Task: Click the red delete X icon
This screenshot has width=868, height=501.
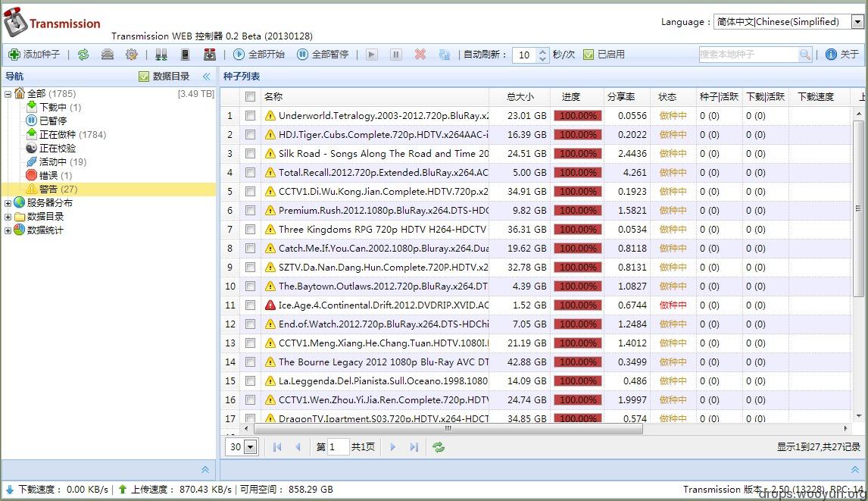Action: (420, 55)
